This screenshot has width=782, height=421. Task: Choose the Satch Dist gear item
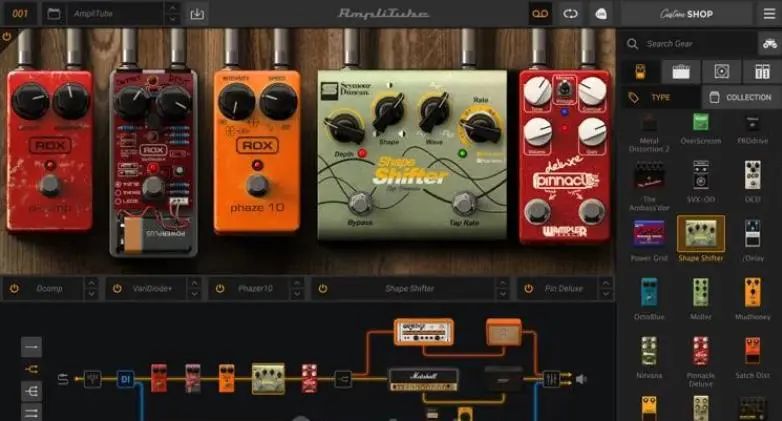pos(753,357)
